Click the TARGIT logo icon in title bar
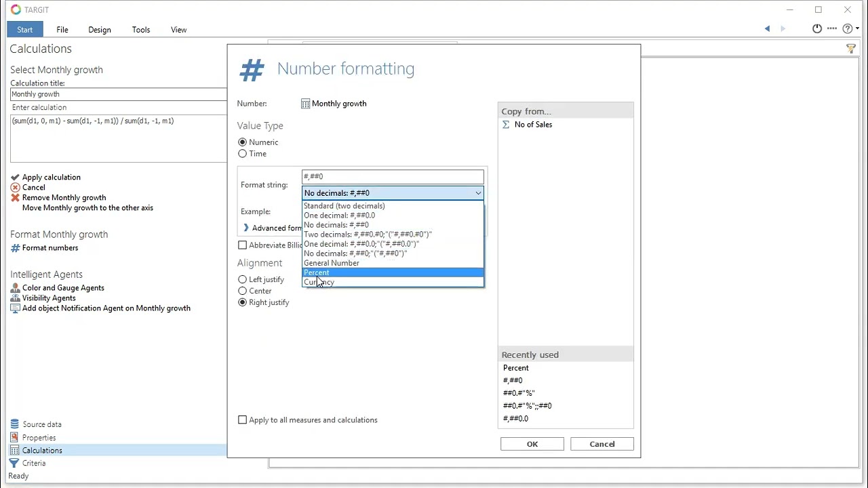This screenshot has width=868, height=488. pyautogui.click(x=16, y=9)
